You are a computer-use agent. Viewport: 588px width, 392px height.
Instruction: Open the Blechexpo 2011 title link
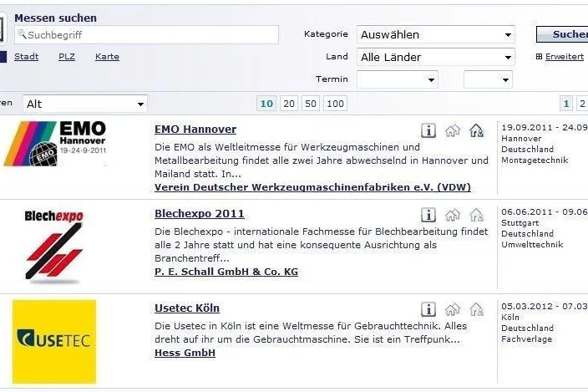(x=200, y=213)
